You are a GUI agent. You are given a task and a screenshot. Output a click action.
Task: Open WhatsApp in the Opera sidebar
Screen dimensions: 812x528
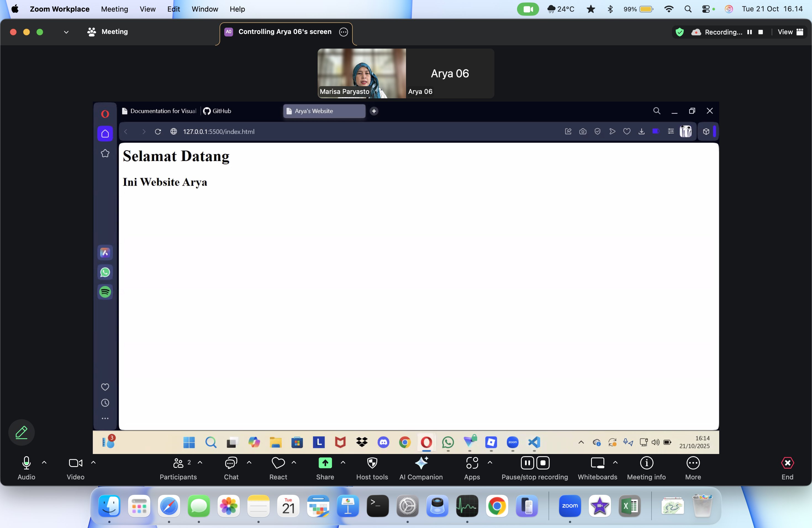coord(105,272)
